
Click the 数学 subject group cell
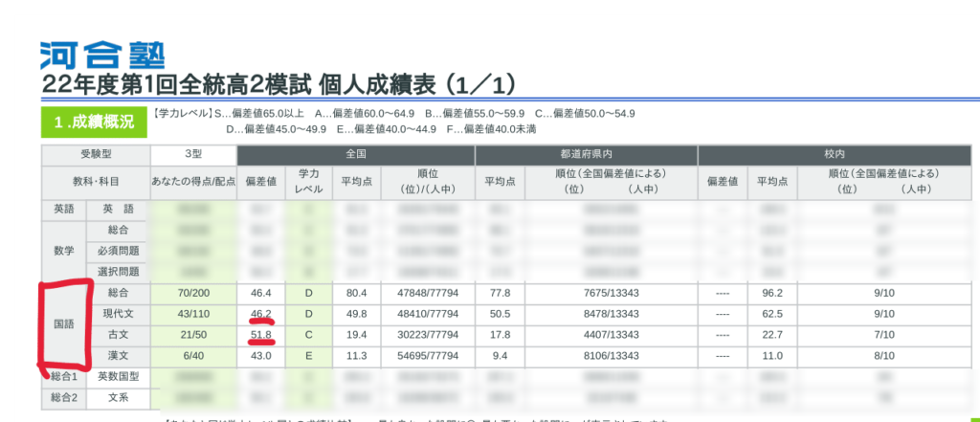pos(63,251)
